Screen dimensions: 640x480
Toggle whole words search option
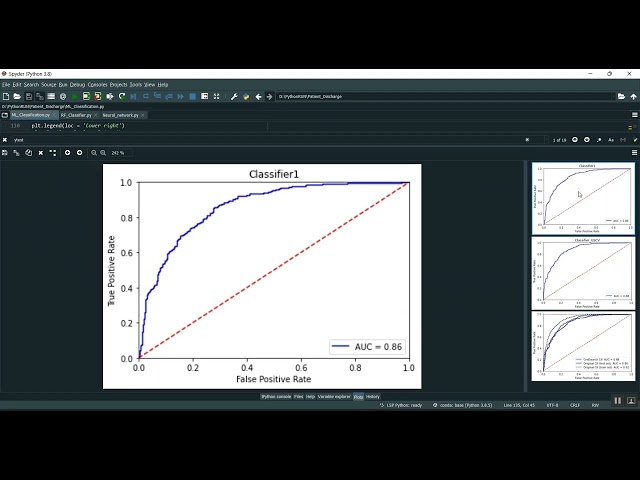coord(623,140)
